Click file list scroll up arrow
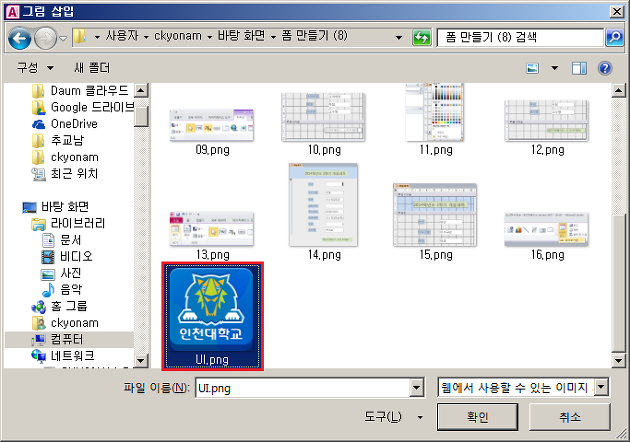 (x=619, y=90)
